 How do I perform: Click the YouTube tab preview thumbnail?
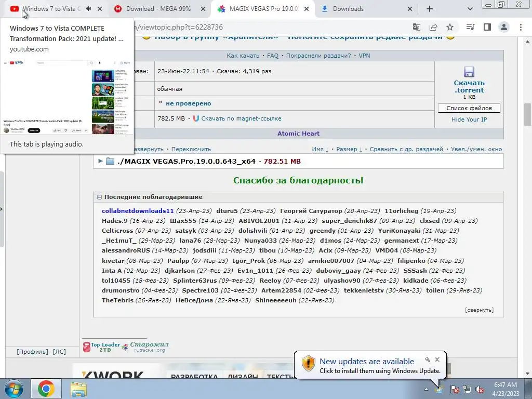(x=66, y=97)
